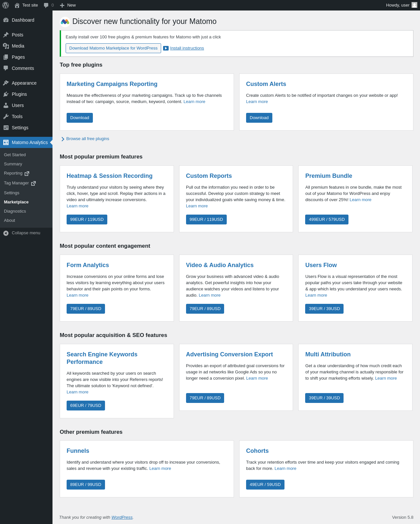Click the WordPress logo icon
Screen dimensions: 420x524
point(6,5)
